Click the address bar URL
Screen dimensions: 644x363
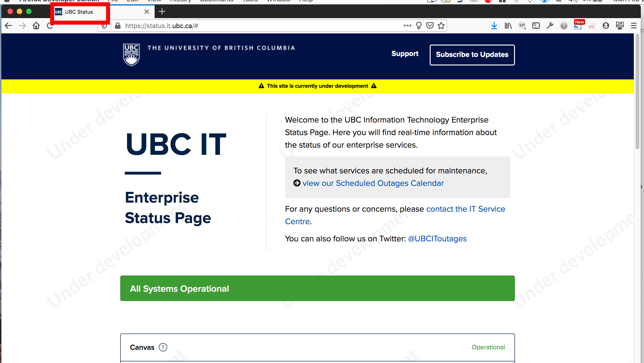coord(162,26)
